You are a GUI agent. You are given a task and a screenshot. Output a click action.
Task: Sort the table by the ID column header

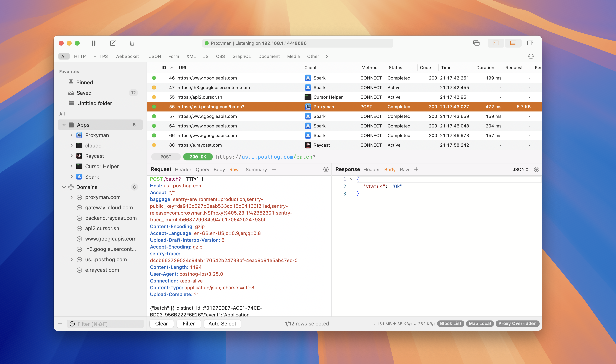[164, 68]
